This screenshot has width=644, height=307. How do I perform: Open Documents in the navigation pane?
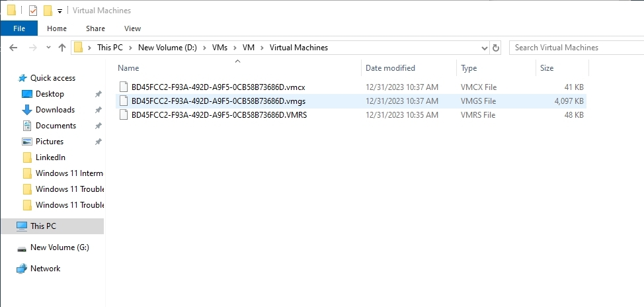coord(56,126)
